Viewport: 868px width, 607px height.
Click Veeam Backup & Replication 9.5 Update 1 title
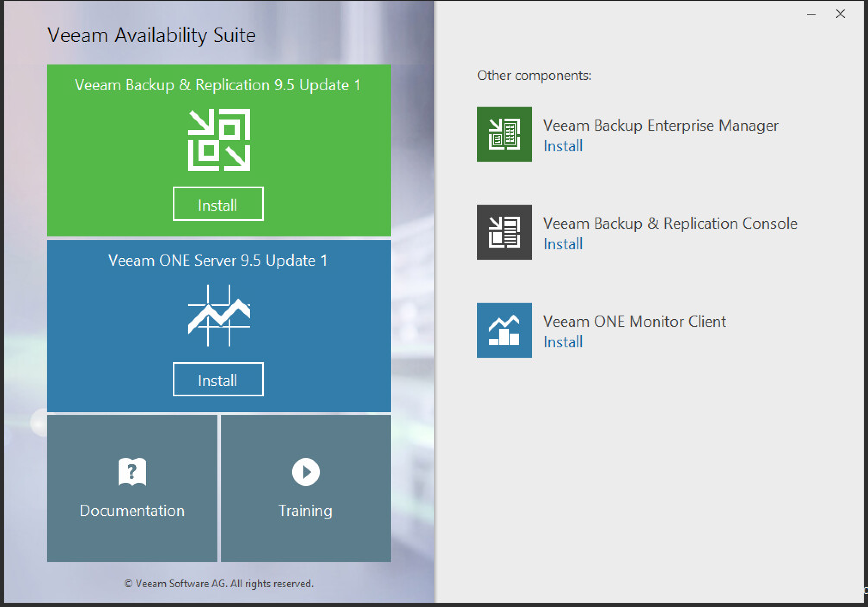(218, 85)
